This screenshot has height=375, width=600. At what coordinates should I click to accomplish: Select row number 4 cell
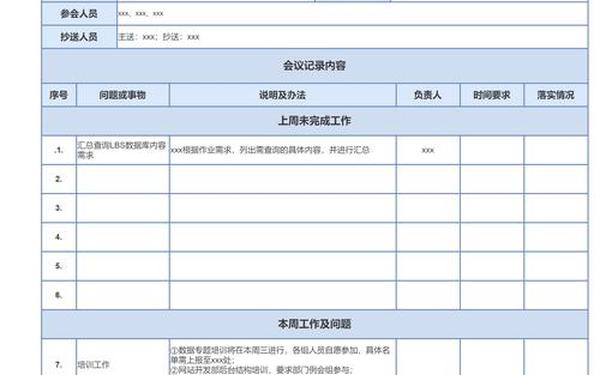59,237
